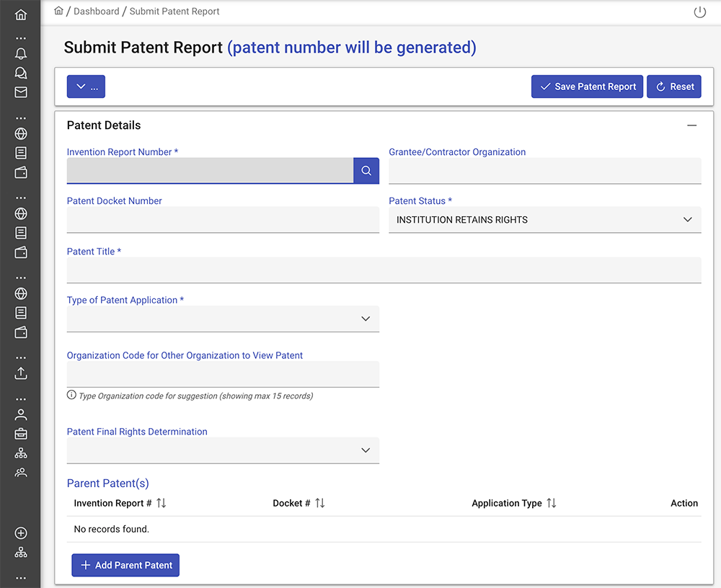
Task: Click the envelope mail icon in sidebar
Action: (21, 92)
